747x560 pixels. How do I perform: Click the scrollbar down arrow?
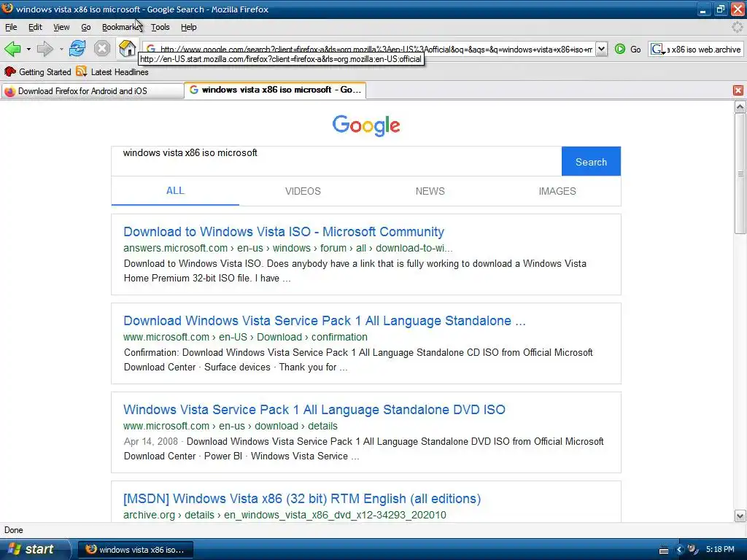(740, 516)
